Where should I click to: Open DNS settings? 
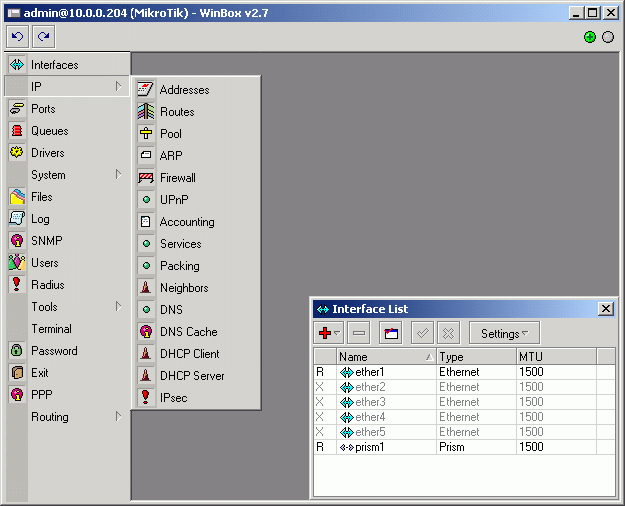pyautogui.click(x=196, y=309)
